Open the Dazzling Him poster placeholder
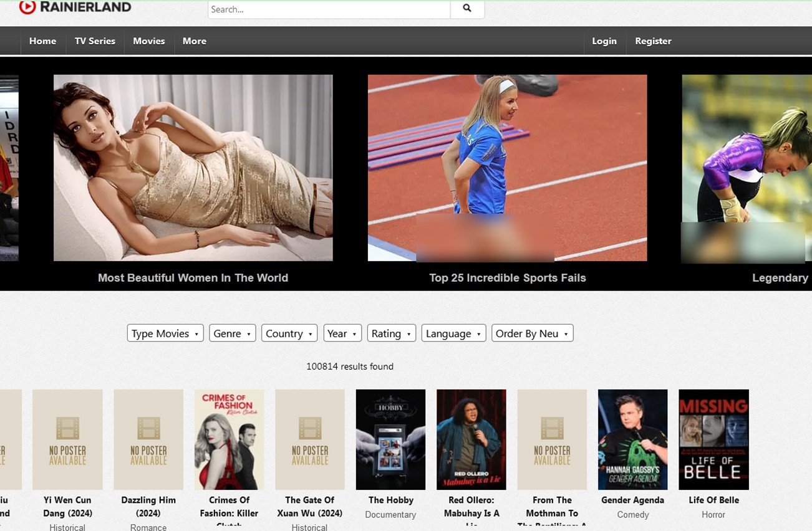 [x=148, y=439]
